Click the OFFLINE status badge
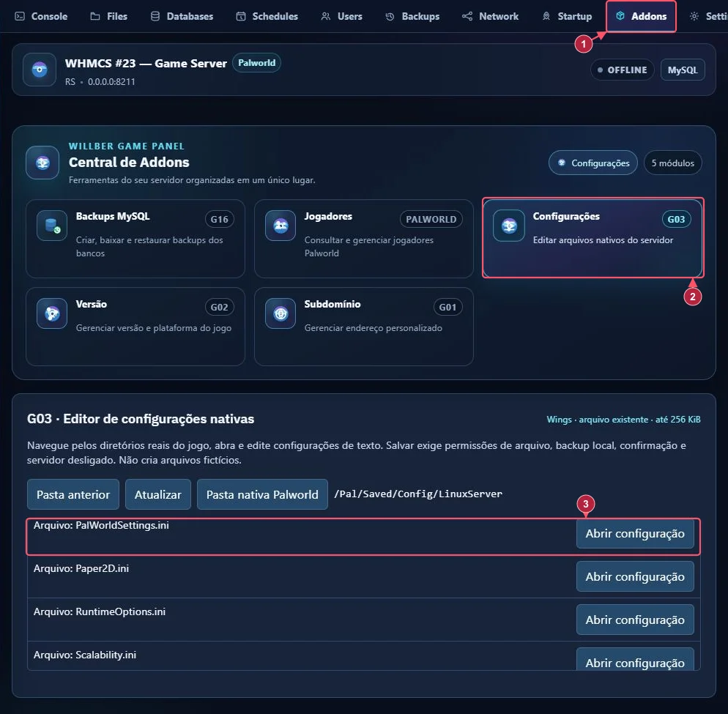 click(622, 70)
